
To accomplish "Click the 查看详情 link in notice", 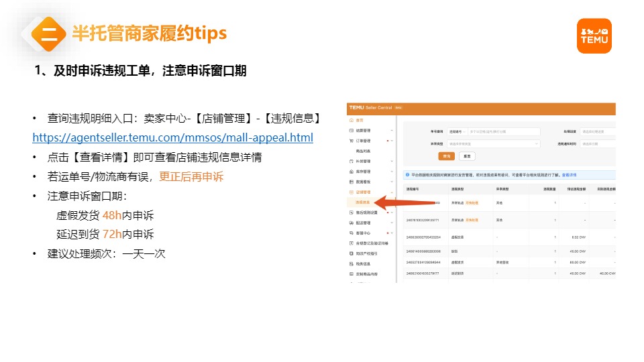I will coord(568,174).
